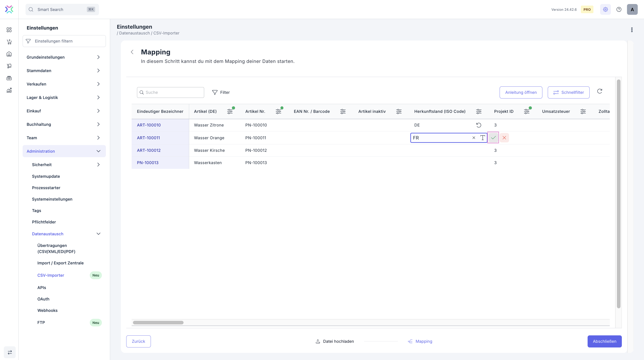Viewport: 644px width, 360px height.
Task: Open Schnellfilter quick filter toggle
Action: coord(568,92)
